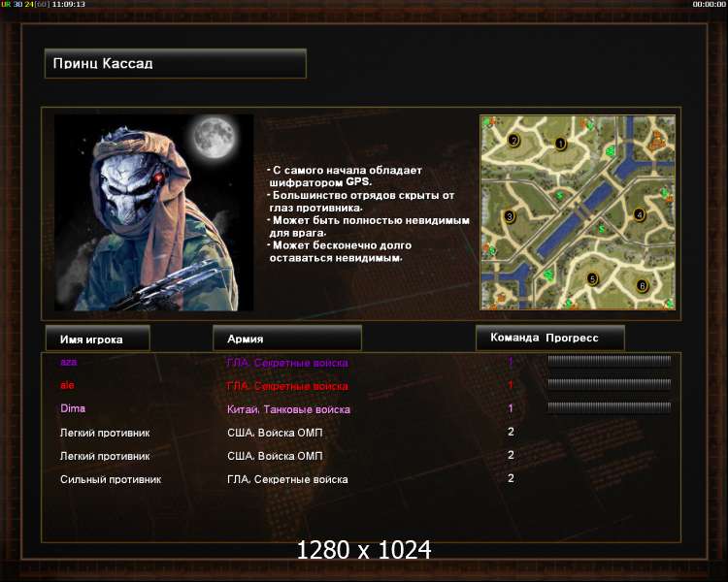Click the loading progress bar for aza

610,361
